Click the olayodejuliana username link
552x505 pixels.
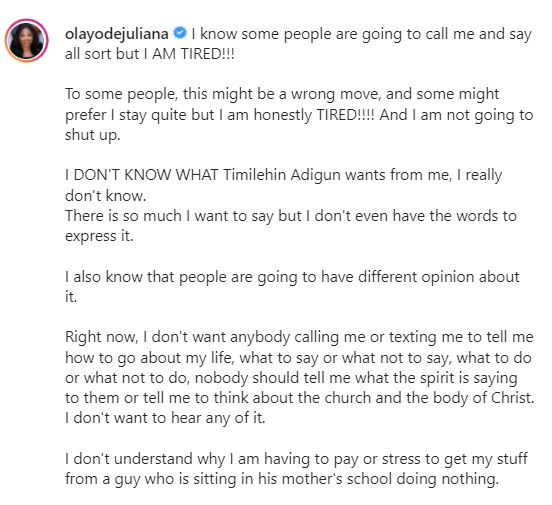pos(117,34)
